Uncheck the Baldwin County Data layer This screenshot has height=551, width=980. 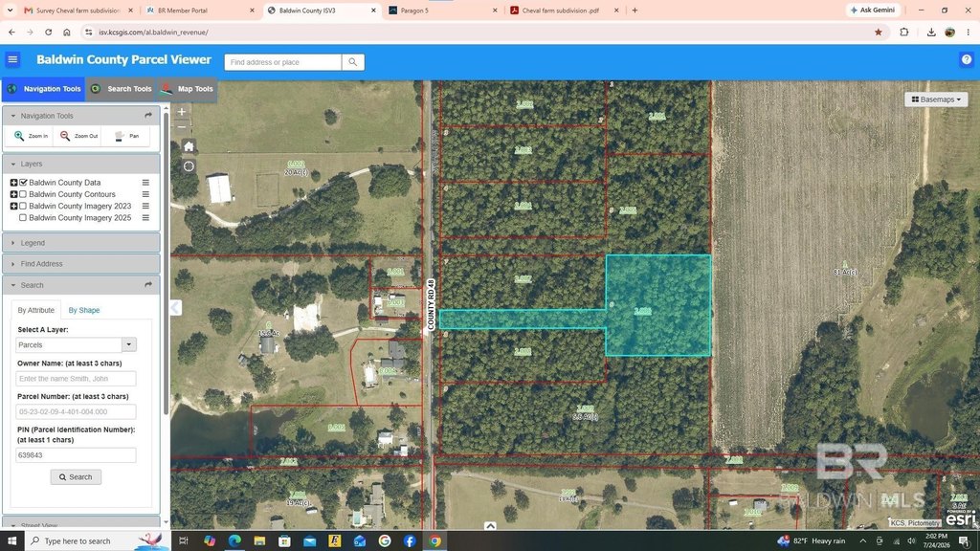(23, 183)
